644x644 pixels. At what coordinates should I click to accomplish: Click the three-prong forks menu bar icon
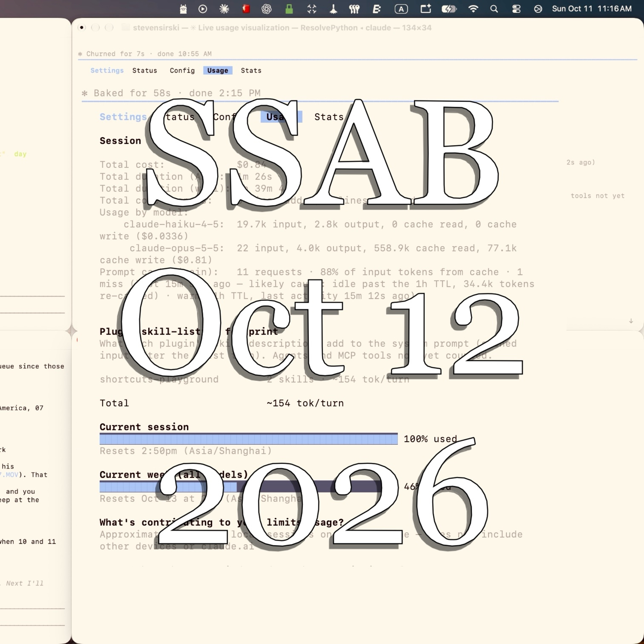[354, 9]
